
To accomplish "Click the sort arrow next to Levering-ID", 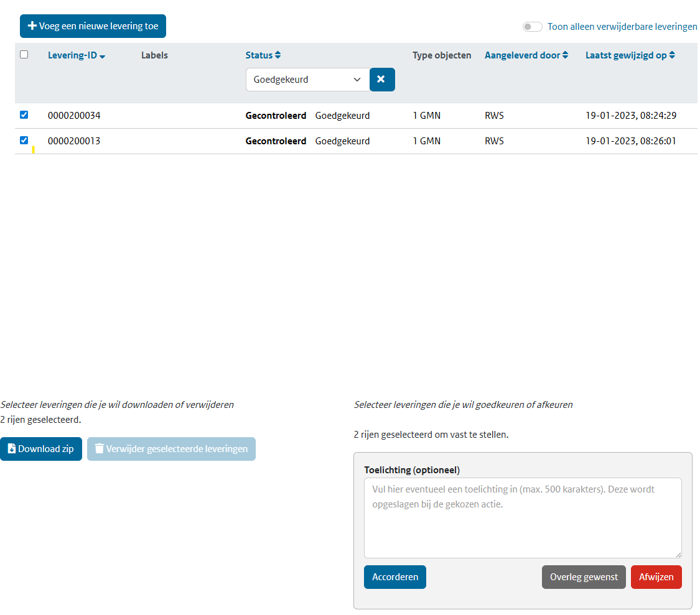I will (x=103, y=56).
